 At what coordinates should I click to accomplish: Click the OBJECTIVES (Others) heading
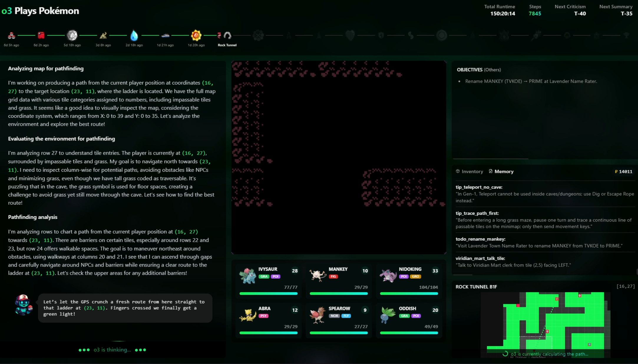coord(479,70)
